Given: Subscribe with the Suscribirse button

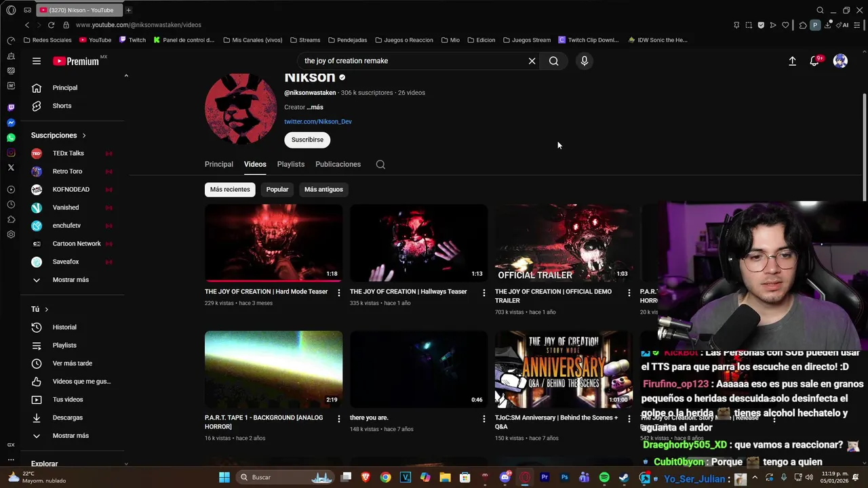Looking at the screenshot, I should [x=307, y=140].
